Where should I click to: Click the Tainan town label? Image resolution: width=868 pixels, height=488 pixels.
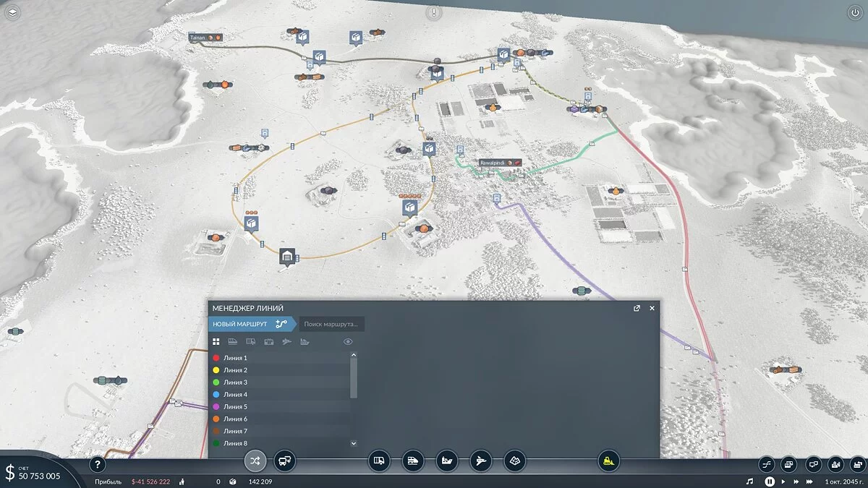tap(205, 37)
